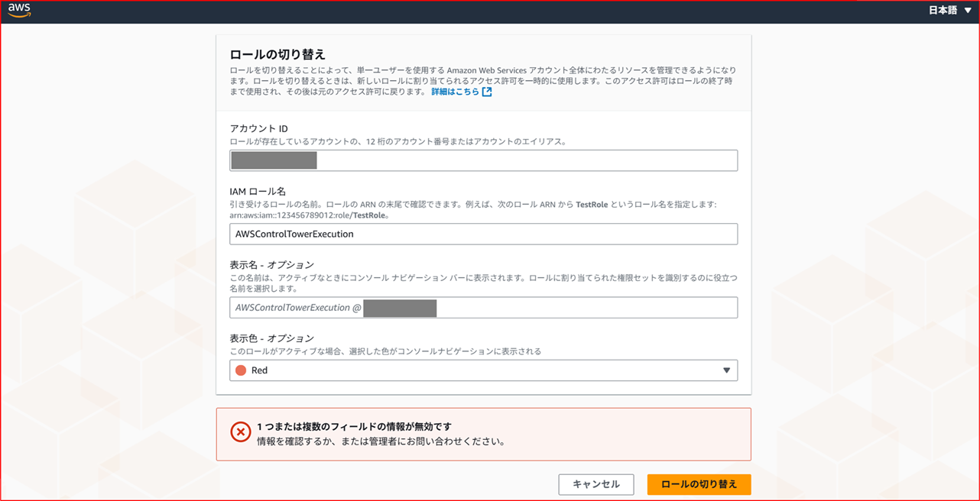Open the 表示色 color dropdown showing Red
980x501 pixels.
pyautogui.click(x=483, y=370)
